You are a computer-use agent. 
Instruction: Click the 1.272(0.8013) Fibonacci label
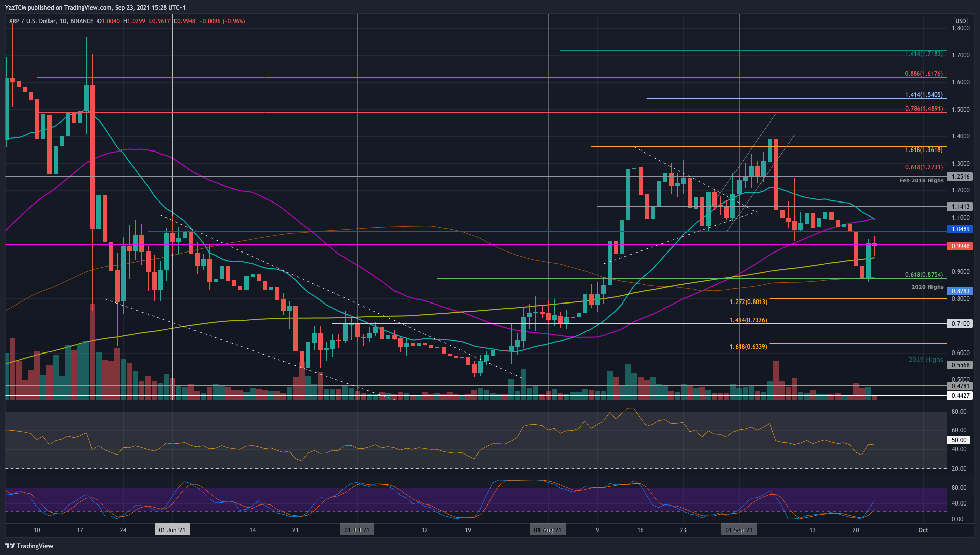point(749,302)
